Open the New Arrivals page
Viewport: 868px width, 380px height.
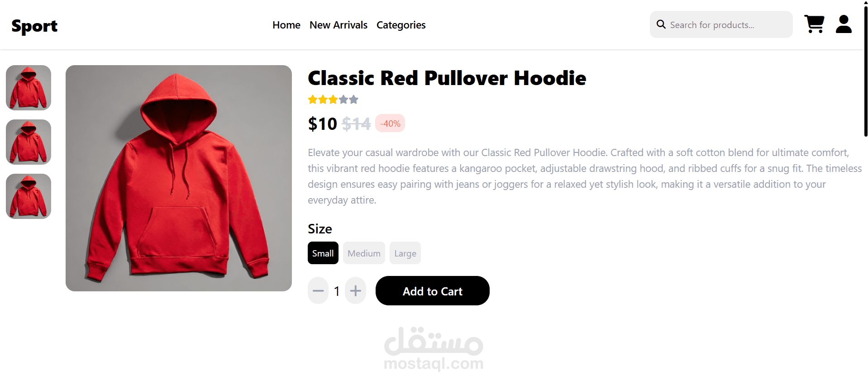[339, 25]
